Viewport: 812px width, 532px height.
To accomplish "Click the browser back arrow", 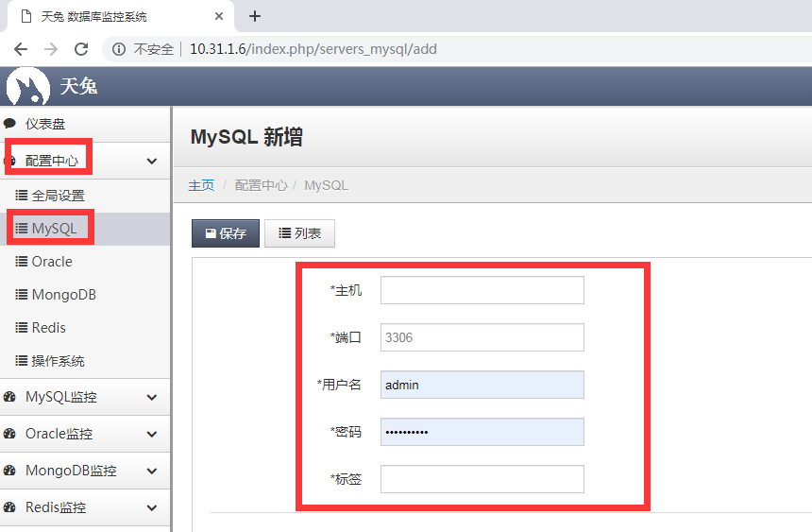I will [21, 49].
